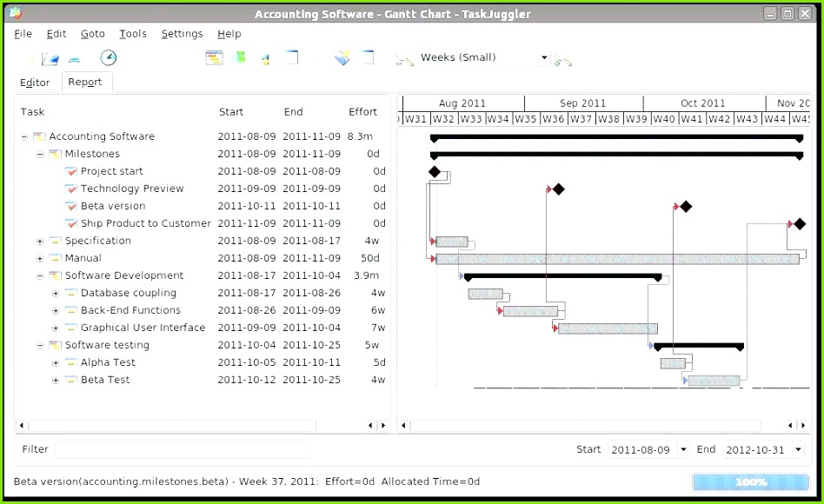Expand the Specification task
The width and height of the screenshot is (824, 504).
coord(40,241)
